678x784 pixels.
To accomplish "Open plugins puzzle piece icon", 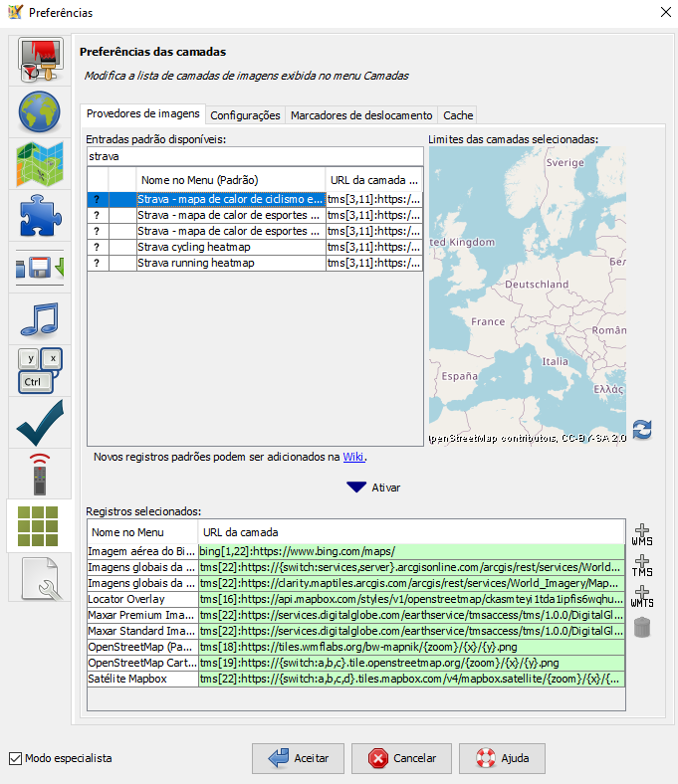I will (x=40, y=216).
